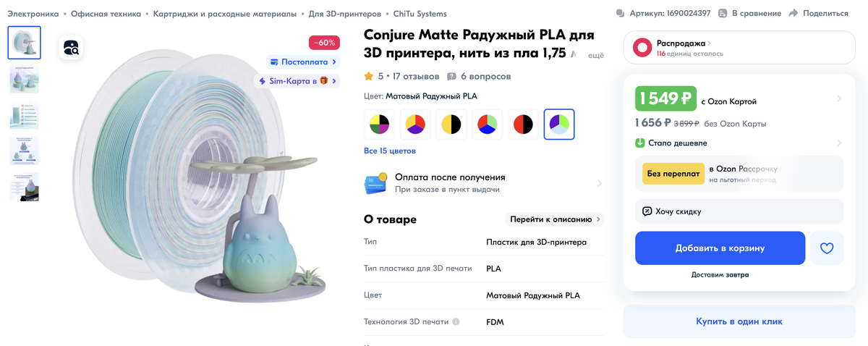Screen dimensions: 868x346
Task: Click the info icon next to Технология 3D печати
Action: tap(456, 322)
